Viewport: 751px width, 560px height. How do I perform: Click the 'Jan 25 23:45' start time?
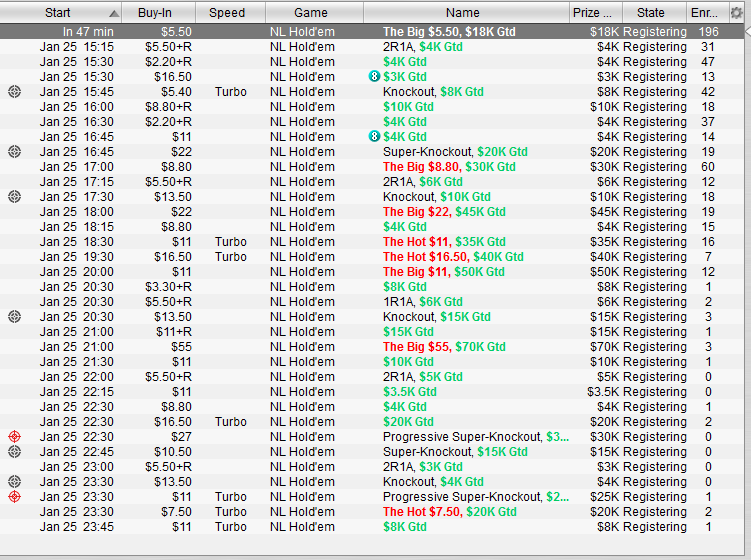pyautogui.click(x=77, y=526)
